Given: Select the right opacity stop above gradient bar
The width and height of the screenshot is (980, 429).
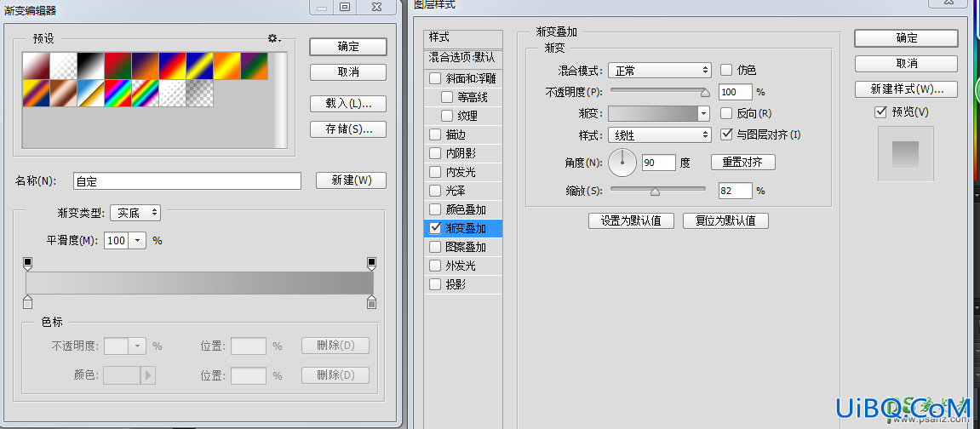Looking at the screenshot, I should point(372,264).
